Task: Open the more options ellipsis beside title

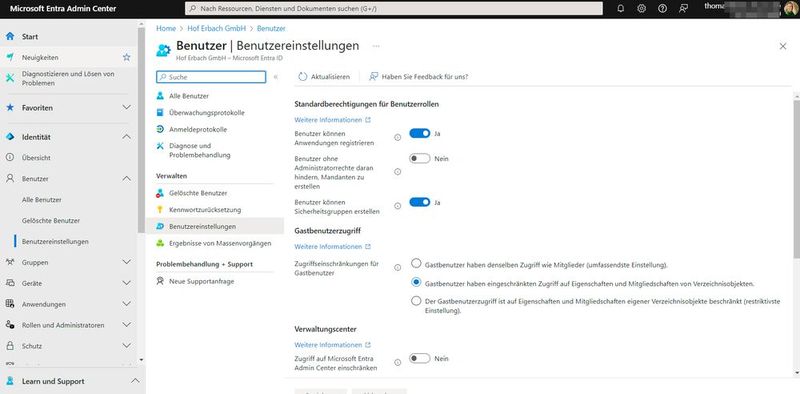Action: pos(376,46)
